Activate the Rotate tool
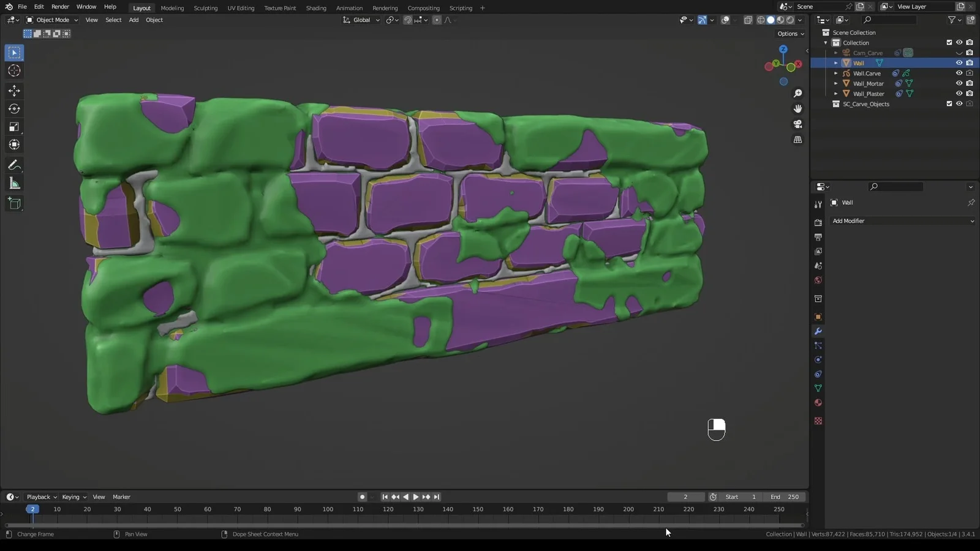 click(13, 109)
